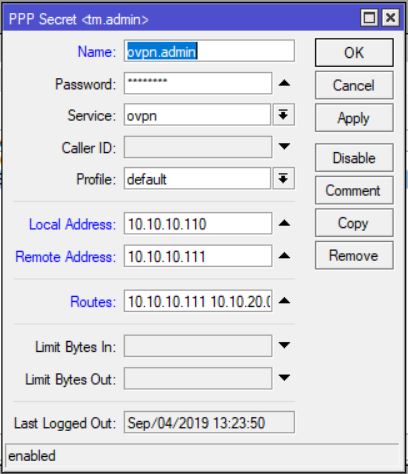
Task: Click into the Password field
Action: pos(198,83)
